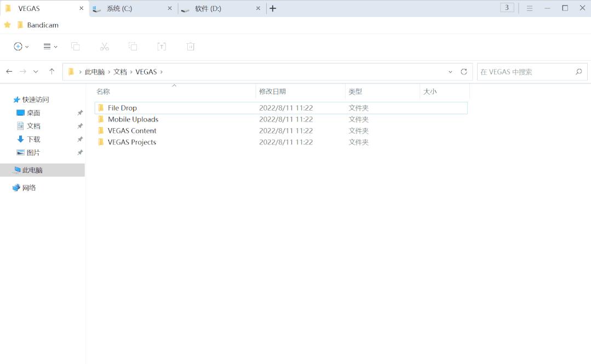The image size is (591, 364).
Task: Click the cut scissors icon in toolbar
Action: [x=104, y=47]
